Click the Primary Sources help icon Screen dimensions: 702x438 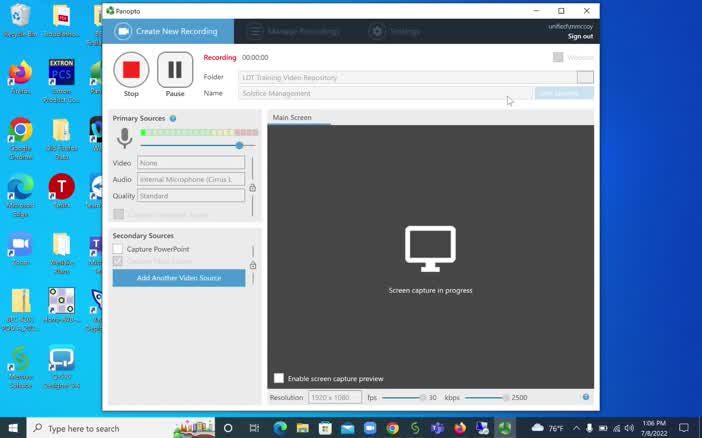click(x=173, y=119)
